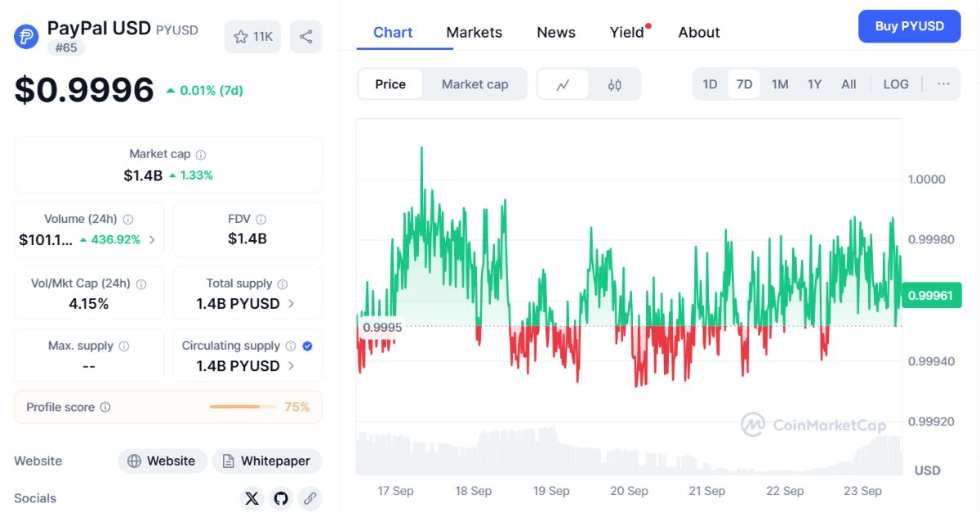980x513 pixels.
Task: Expand Circulating supply details chevron
Action: point(292,366)
